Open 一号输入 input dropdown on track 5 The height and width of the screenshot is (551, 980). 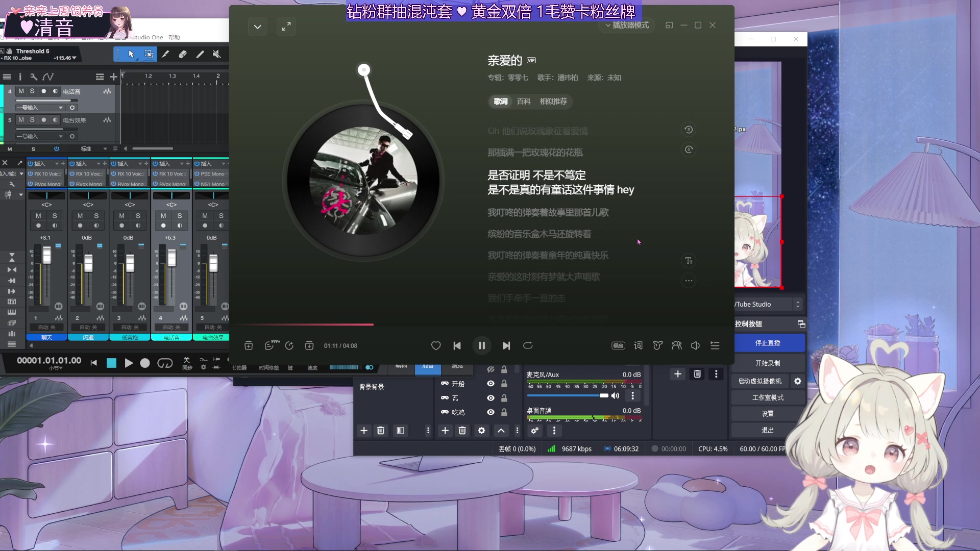[x=40, y=136]
